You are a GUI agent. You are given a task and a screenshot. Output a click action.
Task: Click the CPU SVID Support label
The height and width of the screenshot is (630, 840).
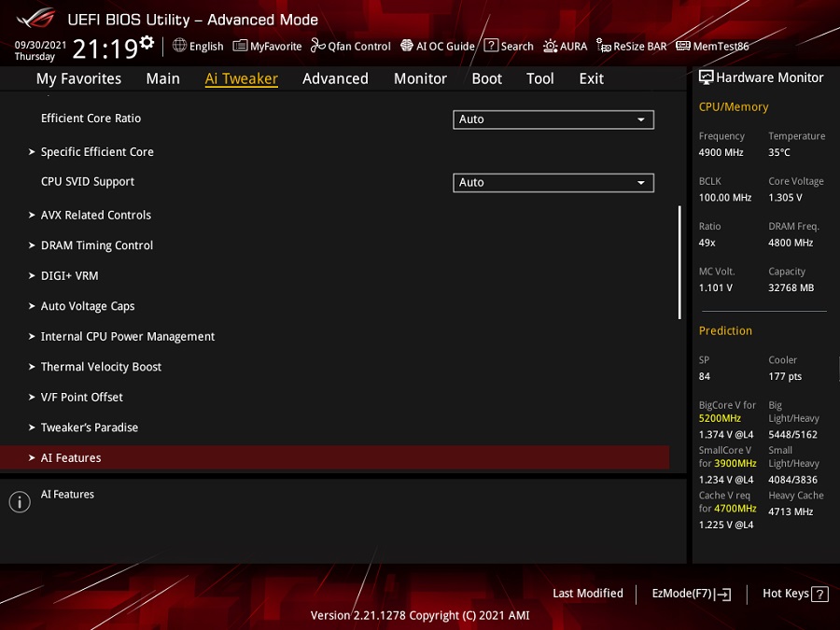(88, 182)
